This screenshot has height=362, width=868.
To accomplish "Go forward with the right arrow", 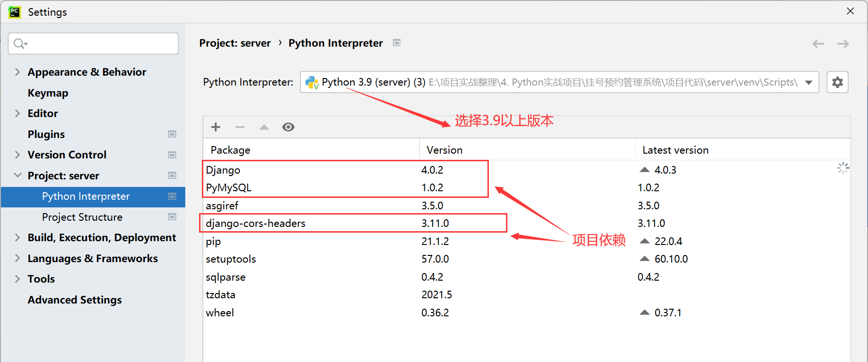I will 843,44.
